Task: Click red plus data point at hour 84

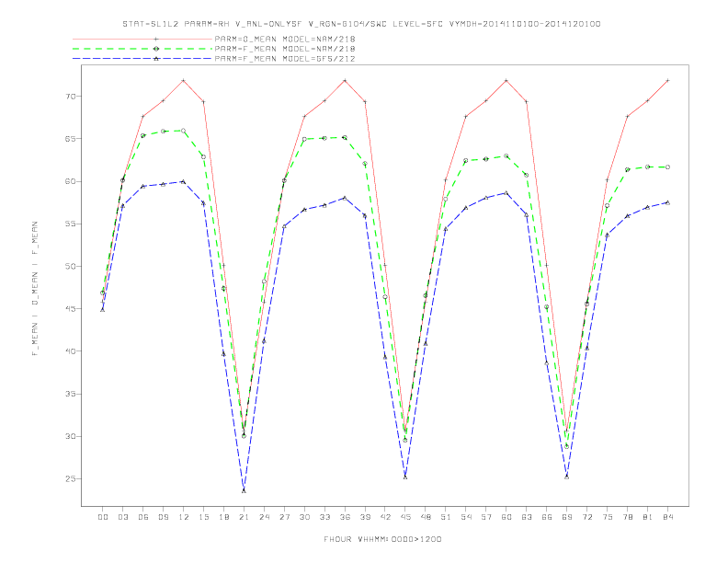Action: [667, 81]
